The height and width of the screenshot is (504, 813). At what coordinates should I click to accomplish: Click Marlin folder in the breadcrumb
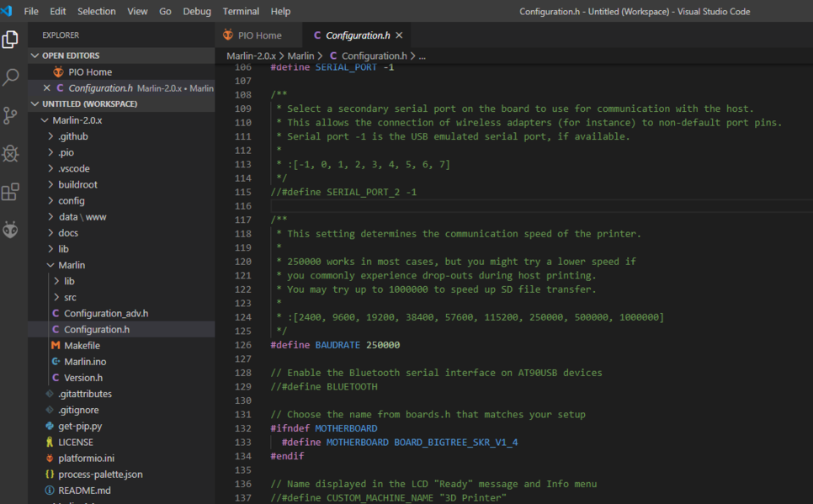tap(300, 56)
